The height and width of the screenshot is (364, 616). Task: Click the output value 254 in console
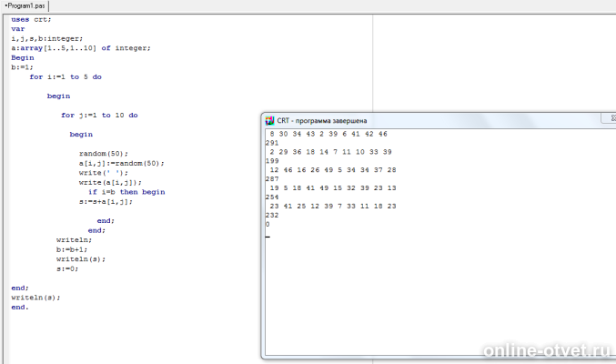[272, 197]
